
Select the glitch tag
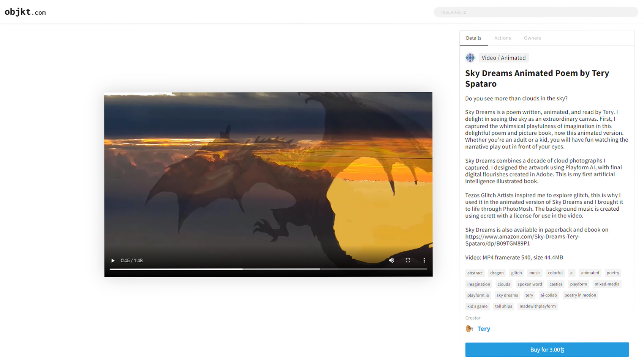click(x=516, y=273)
